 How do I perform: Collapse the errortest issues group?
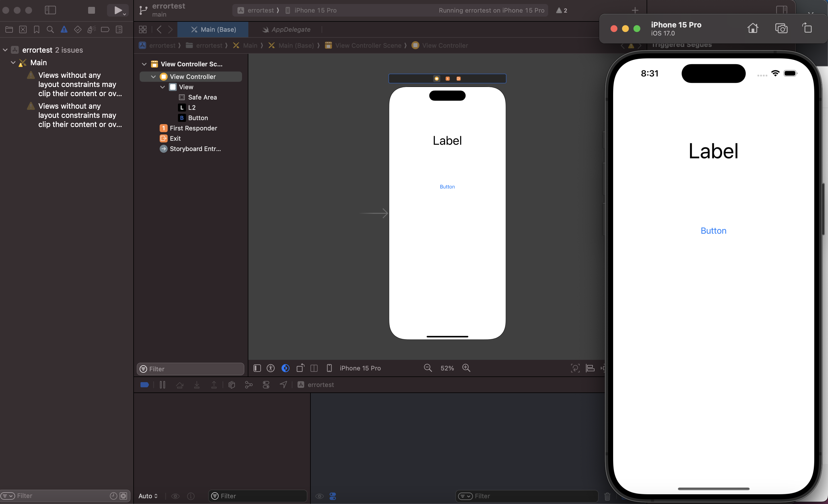click(x=5, y=50)
